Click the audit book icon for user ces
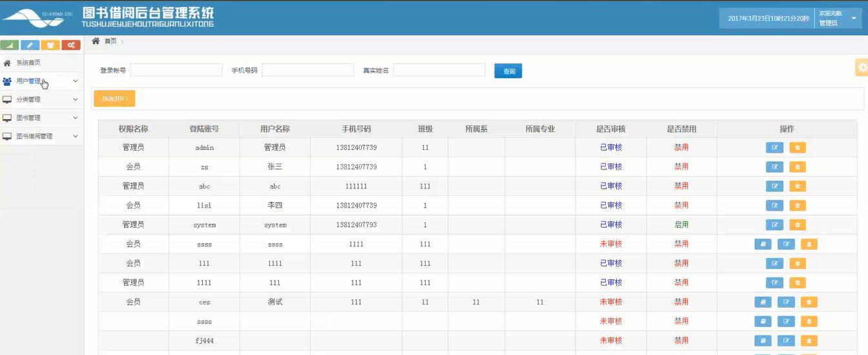Screen dimensions: 868x355 coord(763,302)
